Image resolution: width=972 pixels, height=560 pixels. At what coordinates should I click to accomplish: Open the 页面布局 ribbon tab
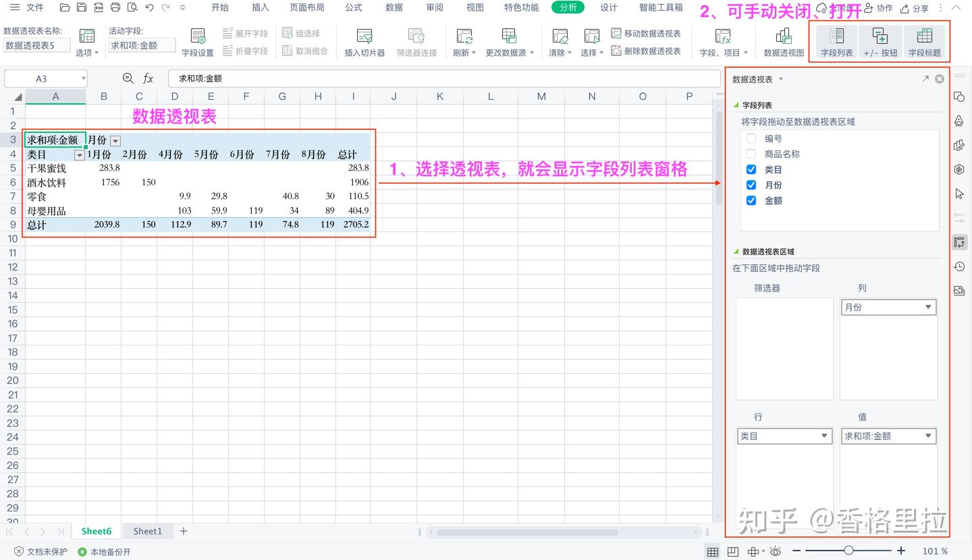click(307, 8)
